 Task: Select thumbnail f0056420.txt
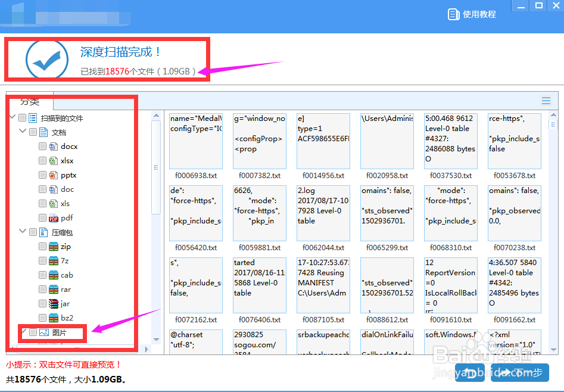[x=196, y=213]
